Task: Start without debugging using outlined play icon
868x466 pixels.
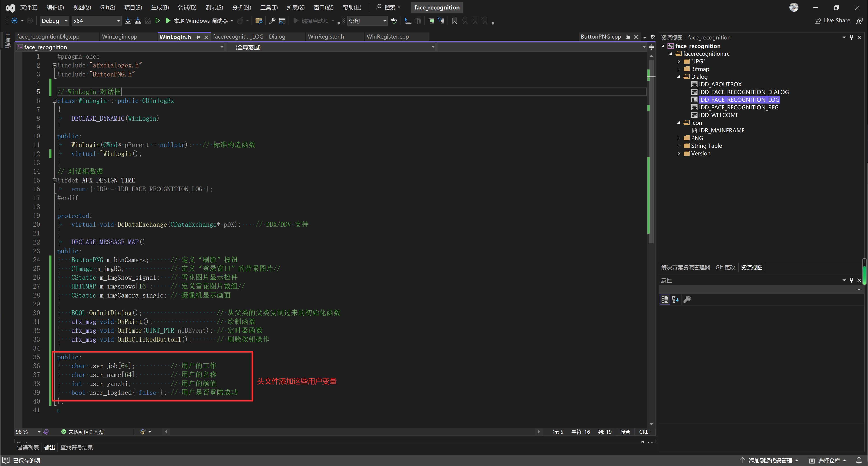Action: [x=157, y=21]
